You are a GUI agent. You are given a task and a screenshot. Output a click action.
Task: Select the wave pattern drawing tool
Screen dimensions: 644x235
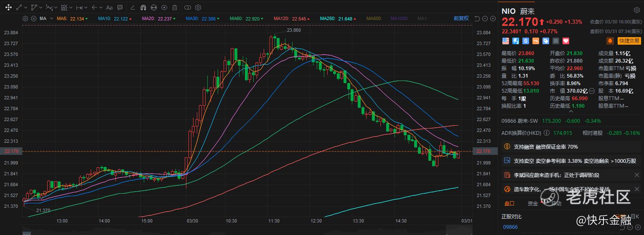(49, 8)
